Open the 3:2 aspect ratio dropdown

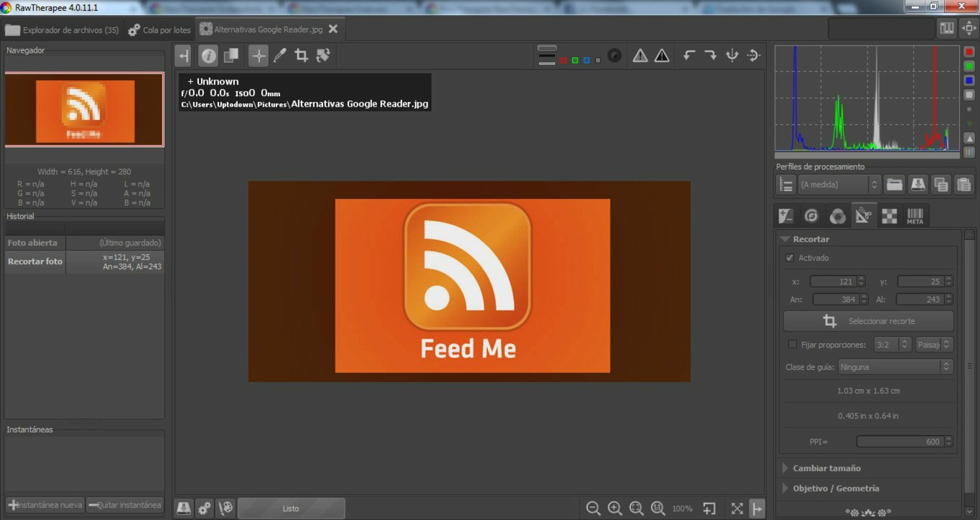coord(892,344)
